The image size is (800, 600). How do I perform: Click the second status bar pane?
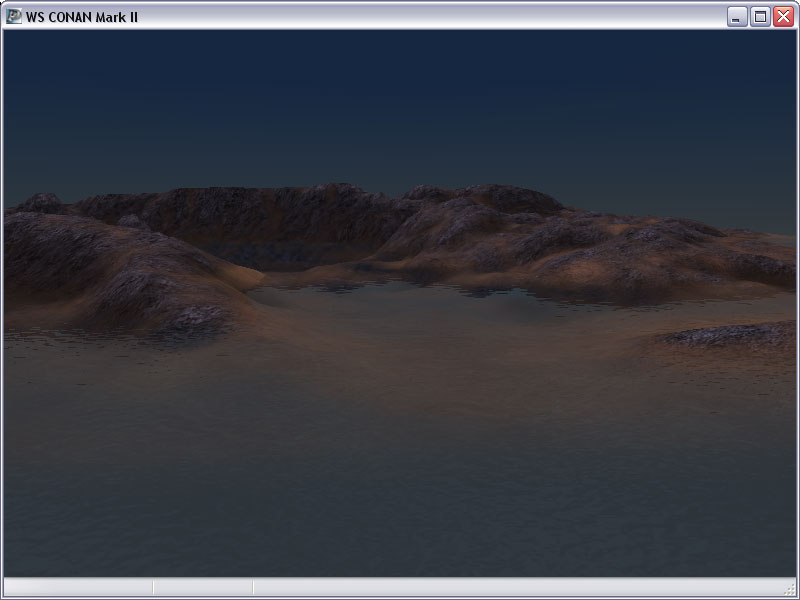(203, 587)
